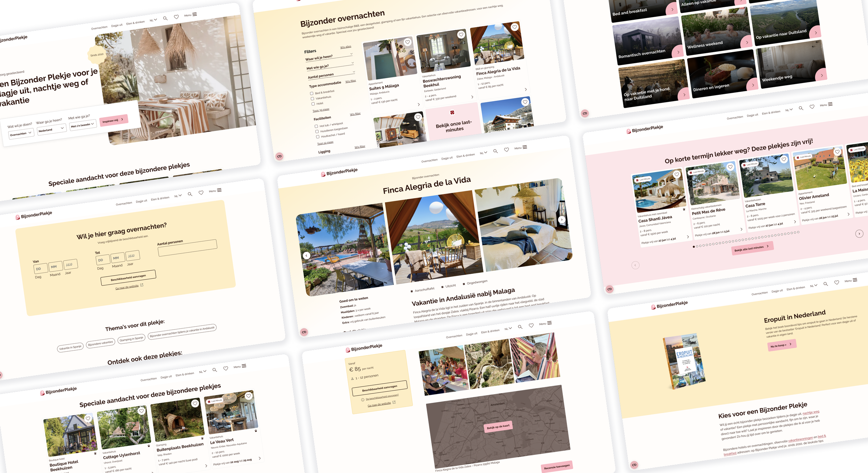Enable the Houtkachel / haard filter
The image size is (868, 473).
(318, 137)
